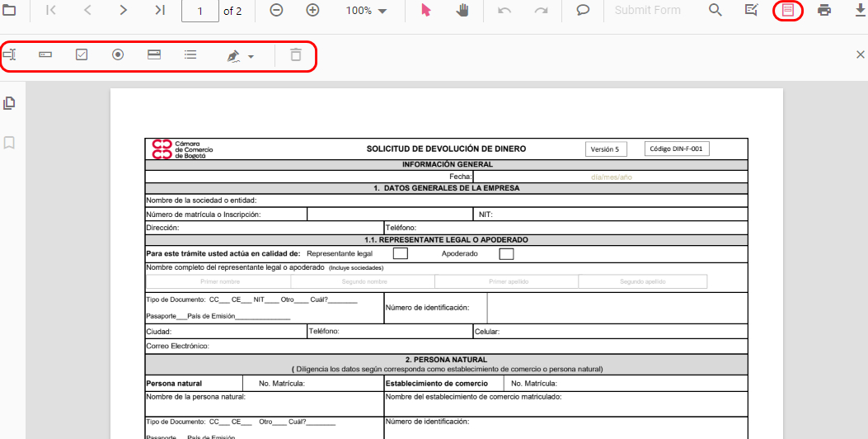The height and width of the screenshot is (439, 868).
Task: Print the document
Action: pos(824,10)
